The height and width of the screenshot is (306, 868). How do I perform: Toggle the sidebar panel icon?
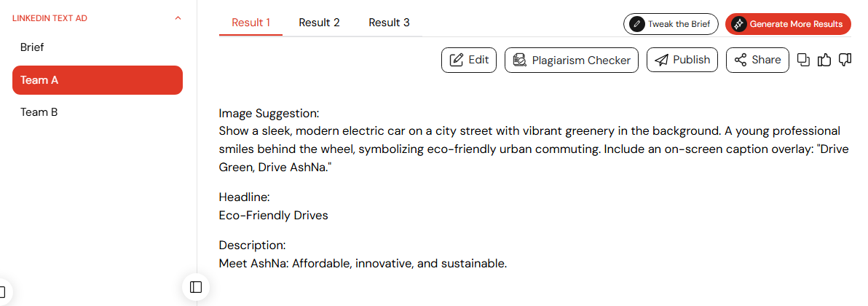[196, 286]
